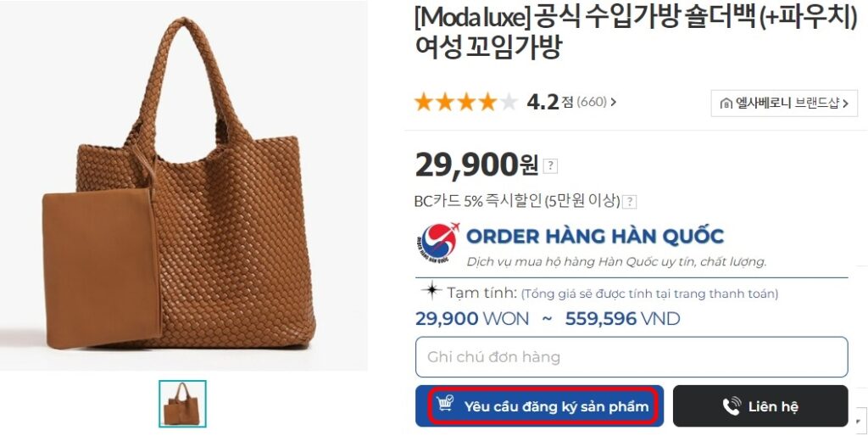The width and height of the screenshot is (868, 436).
Task: Open the (660) review count link
Action: point(592,102)
